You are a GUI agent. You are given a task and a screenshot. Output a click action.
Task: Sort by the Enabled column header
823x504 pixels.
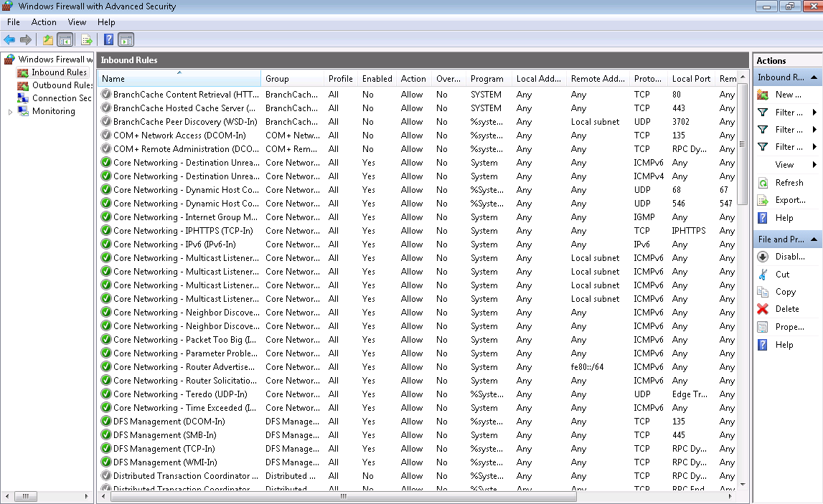pos(377,79)
